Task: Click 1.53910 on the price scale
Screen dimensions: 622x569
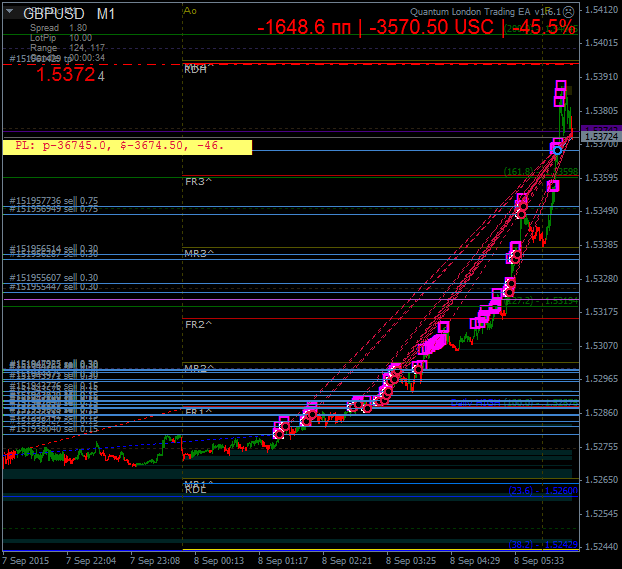Action: (602, 77)
